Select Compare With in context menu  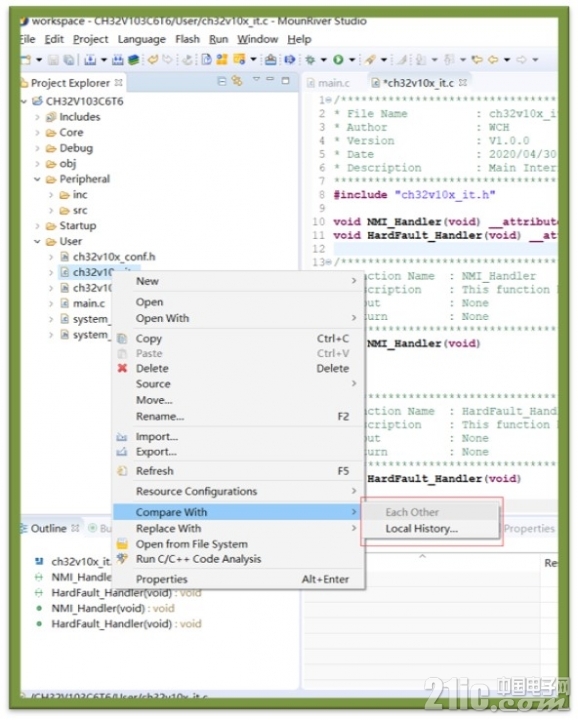coord(236,512)
